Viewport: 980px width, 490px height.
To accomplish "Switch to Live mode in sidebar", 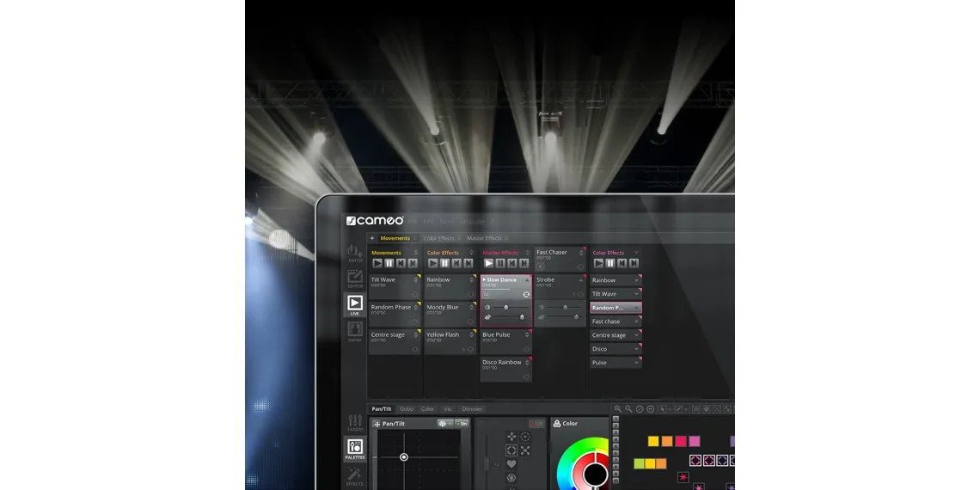I will pyautogui.click(x=355, y=305).
